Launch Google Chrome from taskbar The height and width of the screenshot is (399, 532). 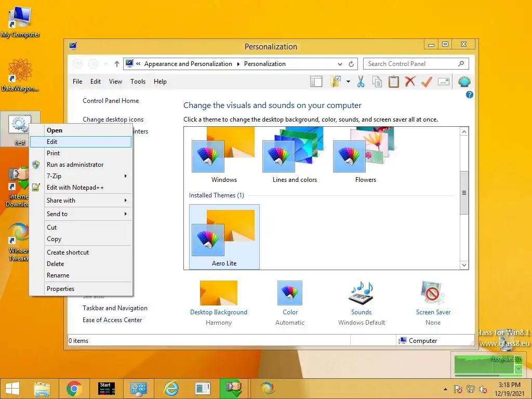point(74,389)
